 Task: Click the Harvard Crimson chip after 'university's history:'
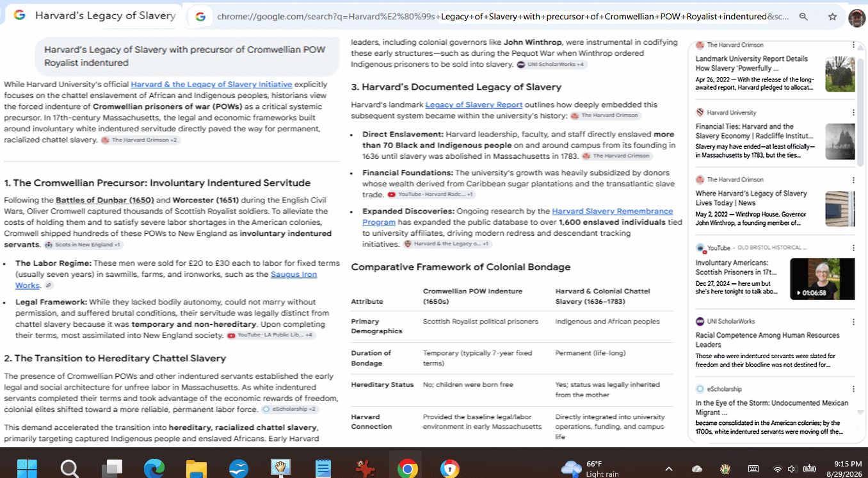pos(606,115)
